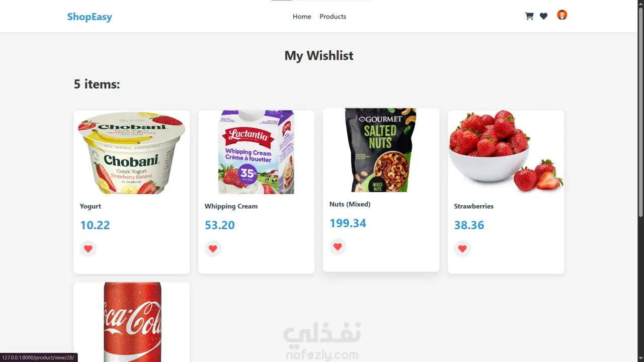Open the wishlist heart icon in navbar
Image resolution: width=644 pixels, height=362 pixels.
[543, 16]
